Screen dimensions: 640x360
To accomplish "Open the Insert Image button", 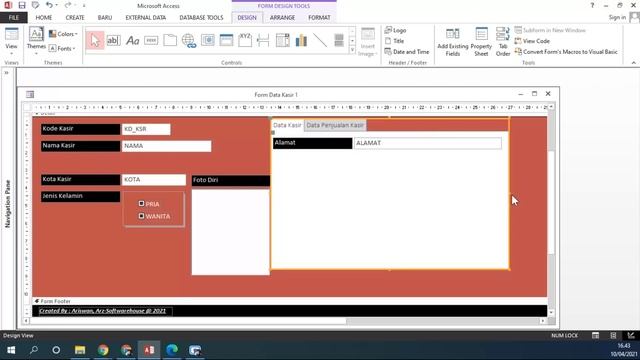I will click(x=367, y=42).
